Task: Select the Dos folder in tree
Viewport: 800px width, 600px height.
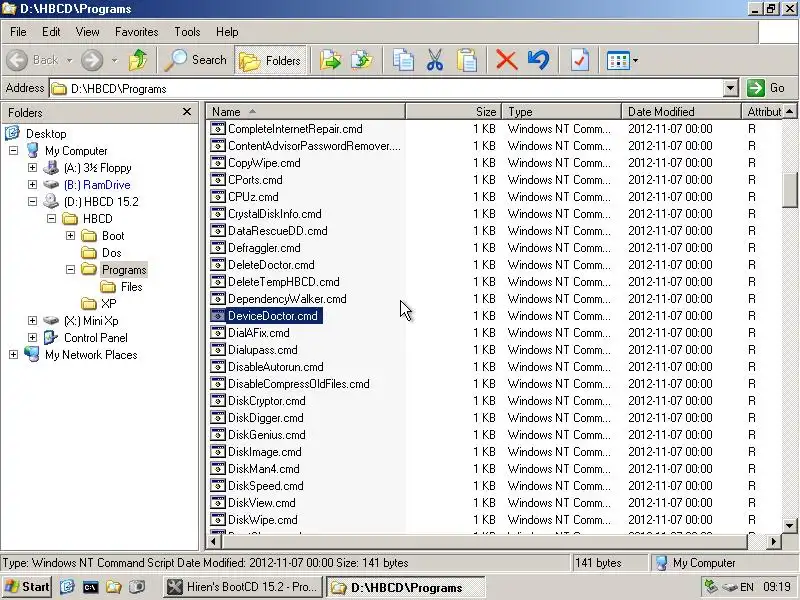Action: 111,253
